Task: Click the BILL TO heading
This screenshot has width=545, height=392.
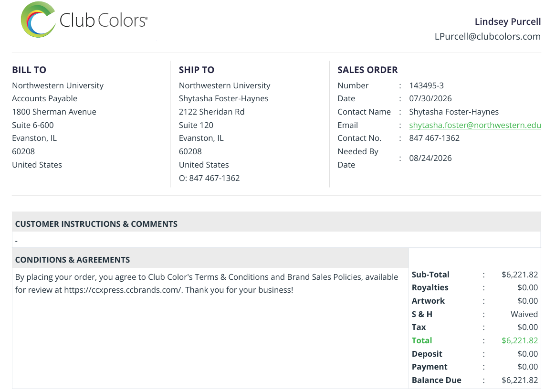Action: click(29, 70)
